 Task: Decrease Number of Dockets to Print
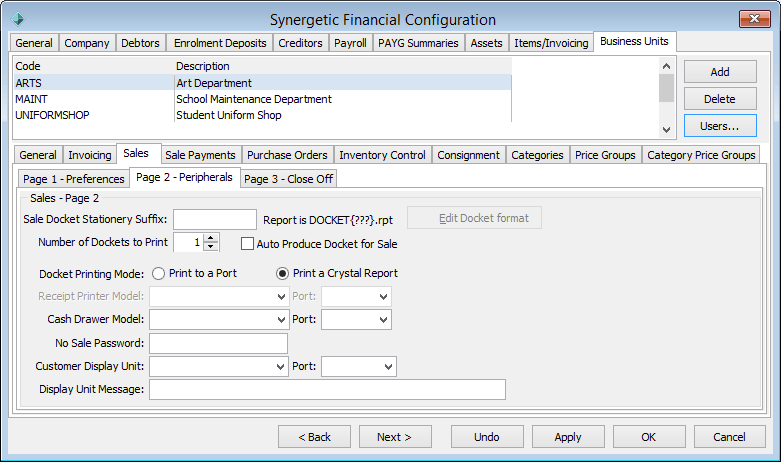(211, 246)
